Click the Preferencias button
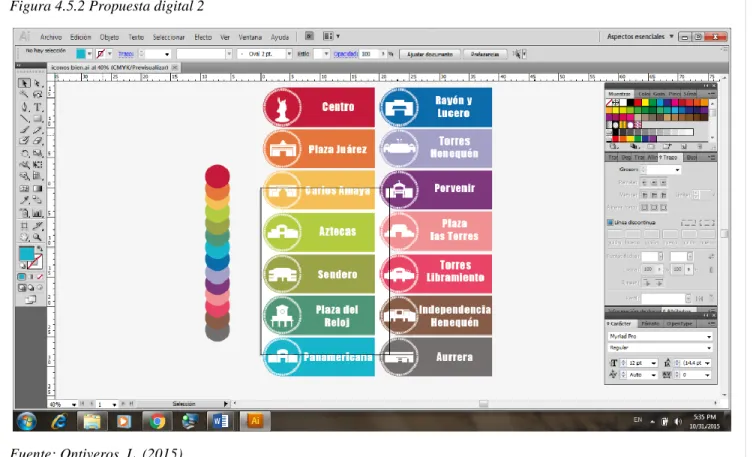 485,54
